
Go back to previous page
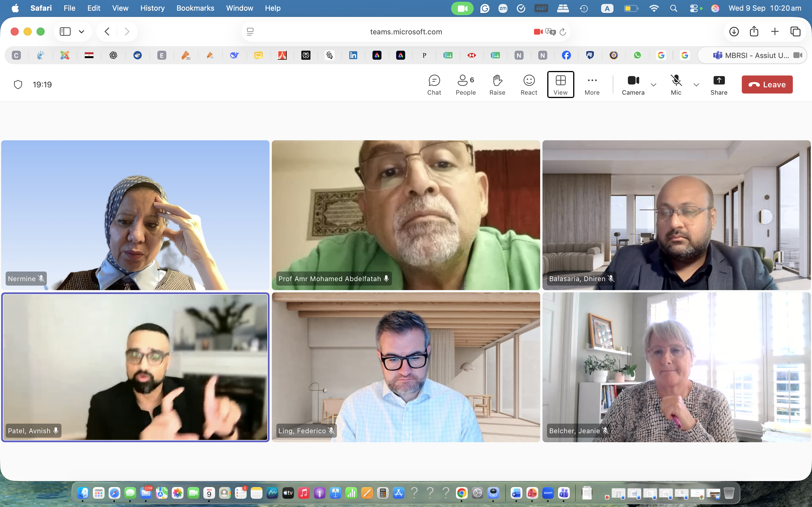click(107, 32)
